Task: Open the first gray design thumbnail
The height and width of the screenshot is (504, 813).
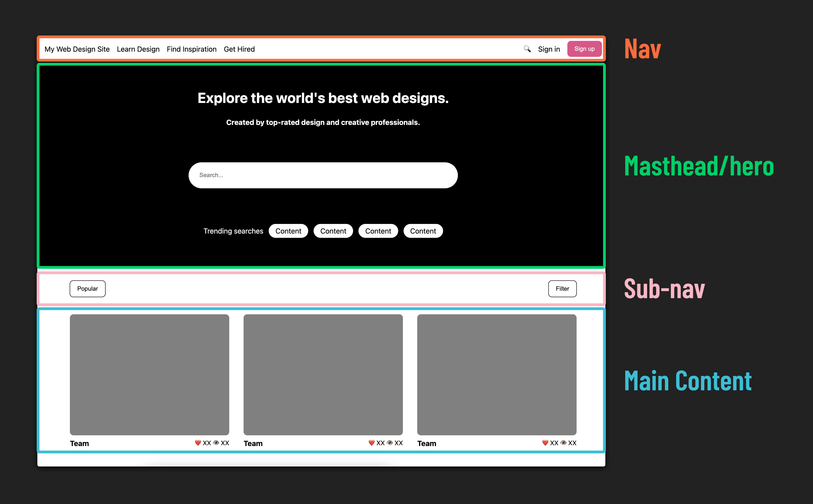Action: coord(149,374)
